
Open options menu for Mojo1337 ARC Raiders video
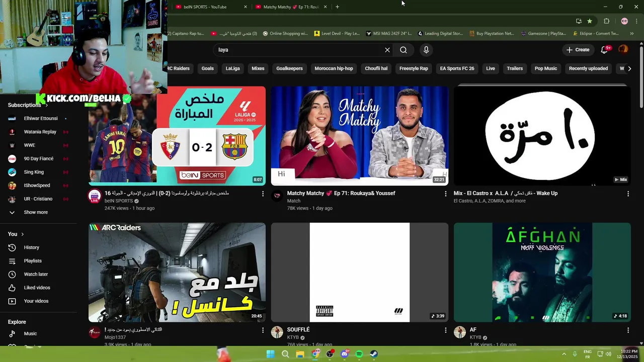pos(263,330)
